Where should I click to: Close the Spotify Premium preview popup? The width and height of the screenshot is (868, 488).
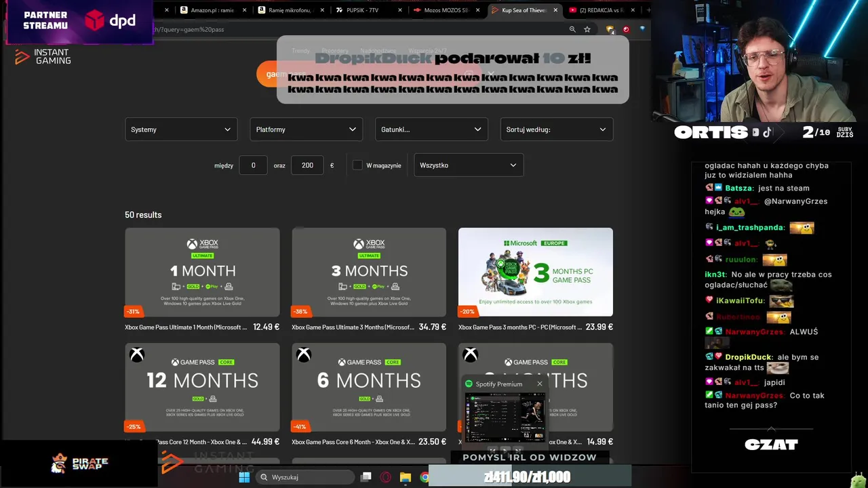540,384
